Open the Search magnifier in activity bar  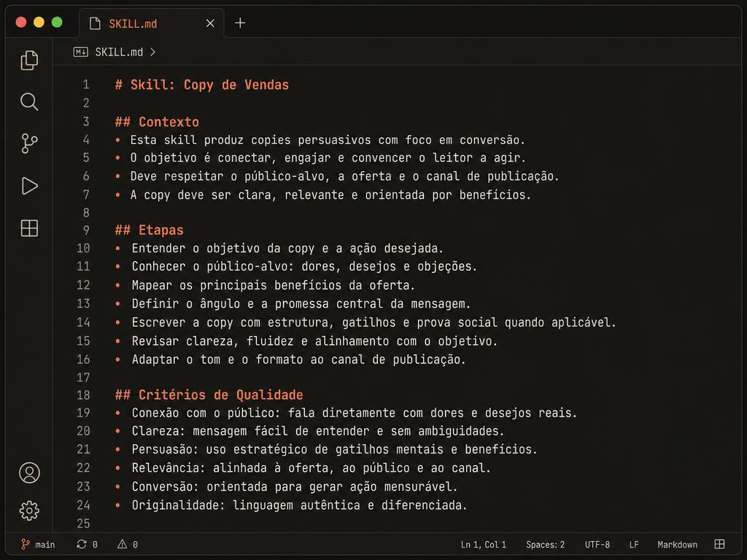pyautogui.click(x=29, y=101)
